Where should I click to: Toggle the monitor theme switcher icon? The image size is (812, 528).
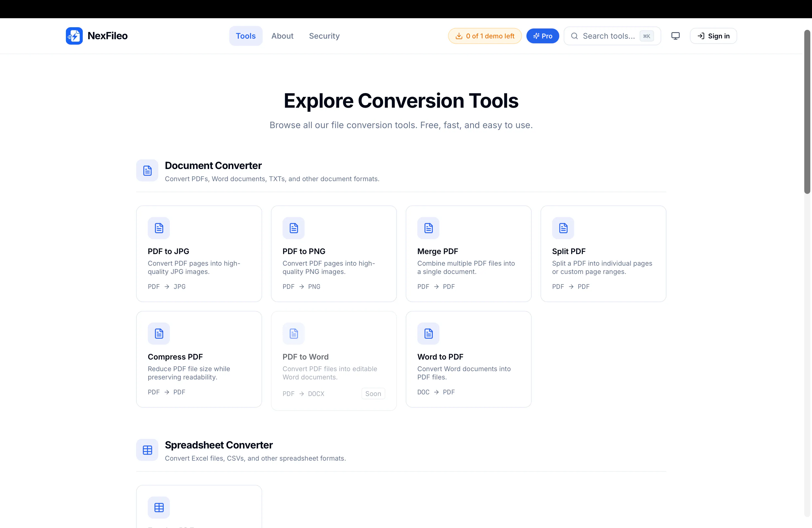676,36
